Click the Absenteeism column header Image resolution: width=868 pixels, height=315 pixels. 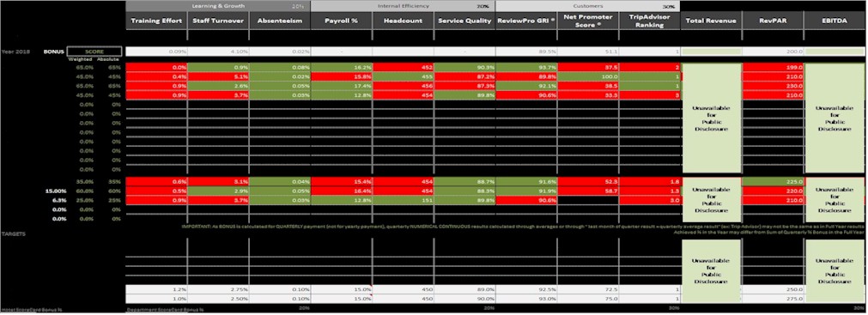pyautogui.click(x=280, y=21)
